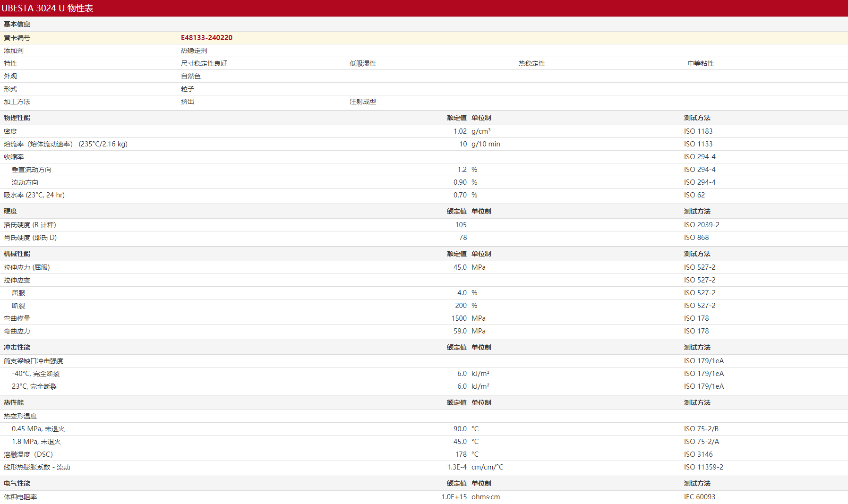Click the '简支梁缺口冲击强度' row label

[34, 361]
